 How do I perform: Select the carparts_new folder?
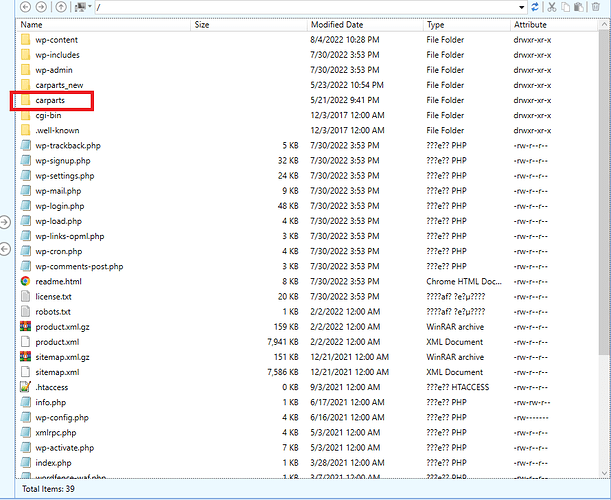point(59,85)
